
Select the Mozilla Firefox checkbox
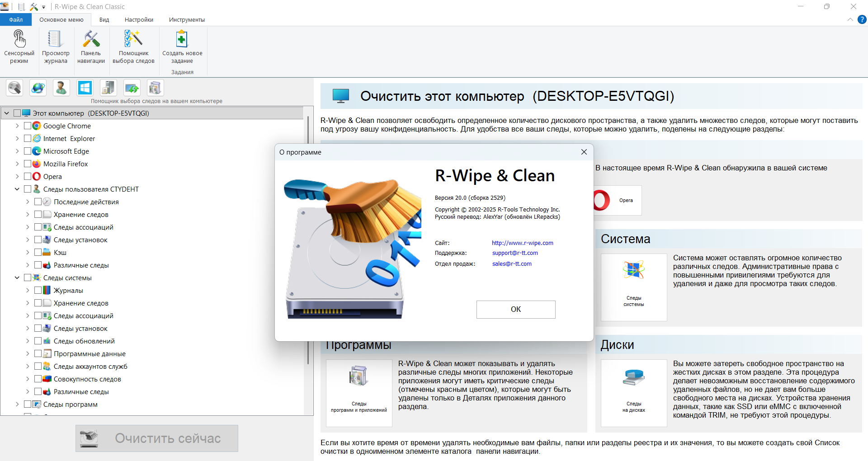coord(28,164)
